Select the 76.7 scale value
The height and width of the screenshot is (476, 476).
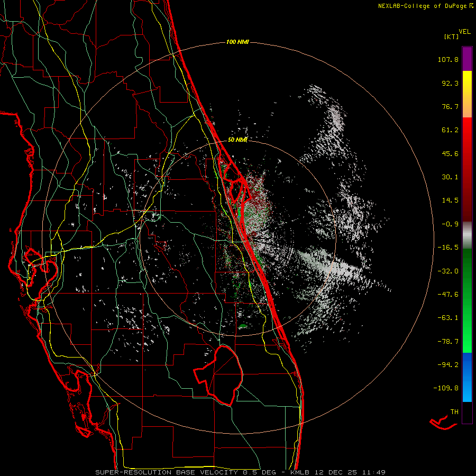click(450, 106)
